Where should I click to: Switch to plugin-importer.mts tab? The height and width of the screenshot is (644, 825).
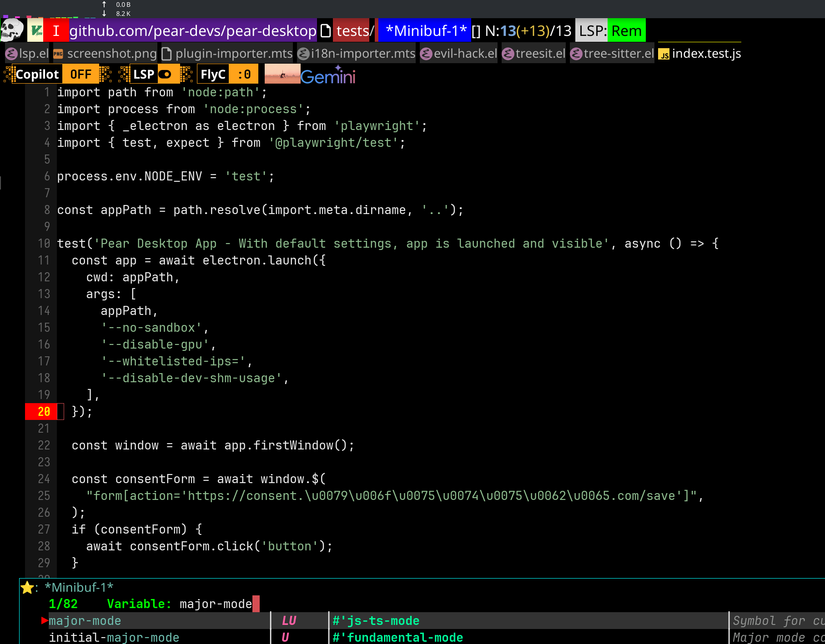click(x=234, y=54)
